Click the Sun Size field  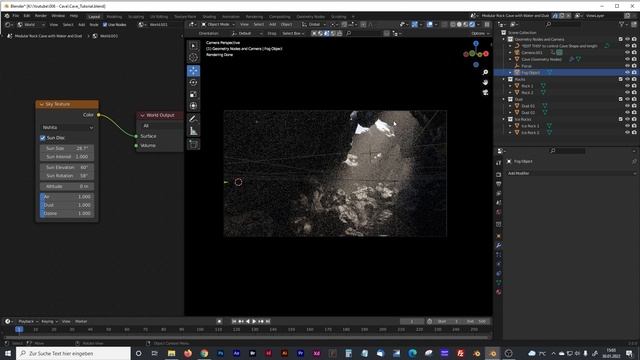67,148
